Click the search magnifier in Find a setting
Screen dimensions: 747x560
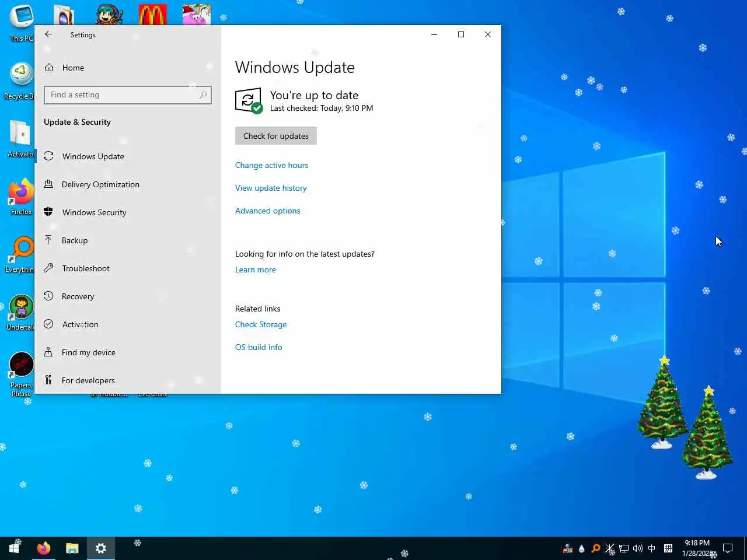(203, 95)
